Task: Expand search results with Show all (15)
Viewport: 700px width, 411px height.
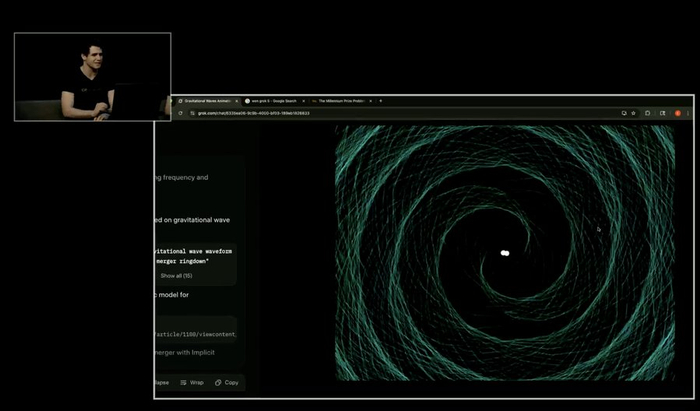Action: pyautogui.click(x=176, y=276)
